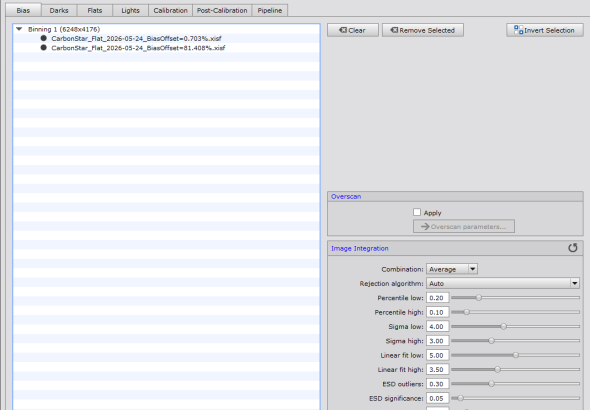
Task: Adjust the ESD outliers slider
Action: tap(515, 384)
